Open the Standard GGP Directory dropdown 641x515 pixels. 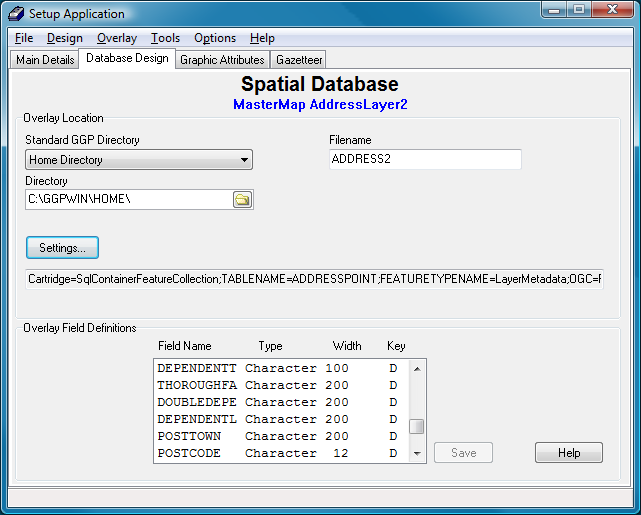tap(139, 159)
